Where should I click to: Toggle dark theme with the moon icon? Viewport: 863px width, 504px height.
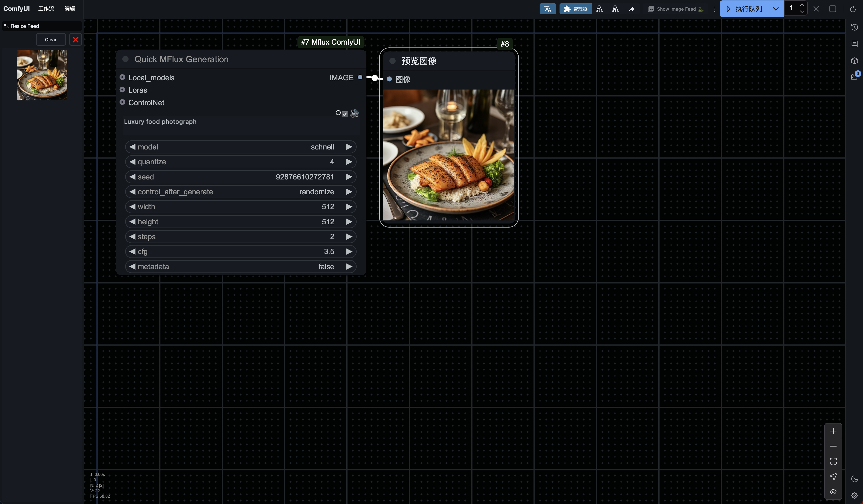coord(854,479)
